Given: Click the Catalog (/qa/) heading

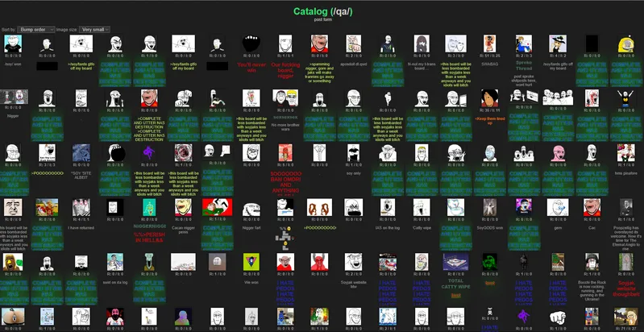Looking at the screenshot, I should coord(322,10).
